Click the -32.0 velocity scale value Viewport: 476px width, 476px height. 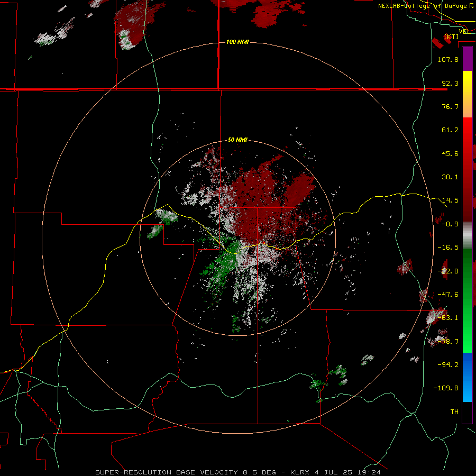click(x=448, y=271)
